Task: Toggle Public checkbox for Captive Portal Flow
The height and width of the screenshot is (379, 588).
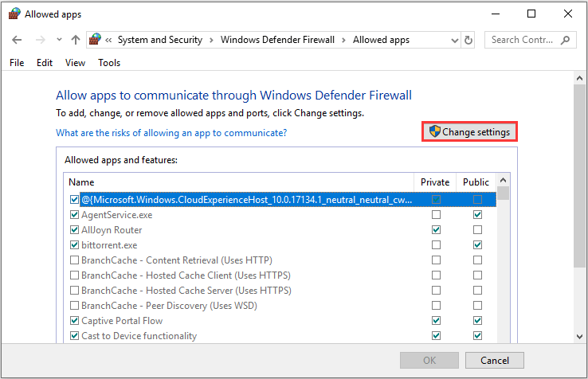Action: 477,321
